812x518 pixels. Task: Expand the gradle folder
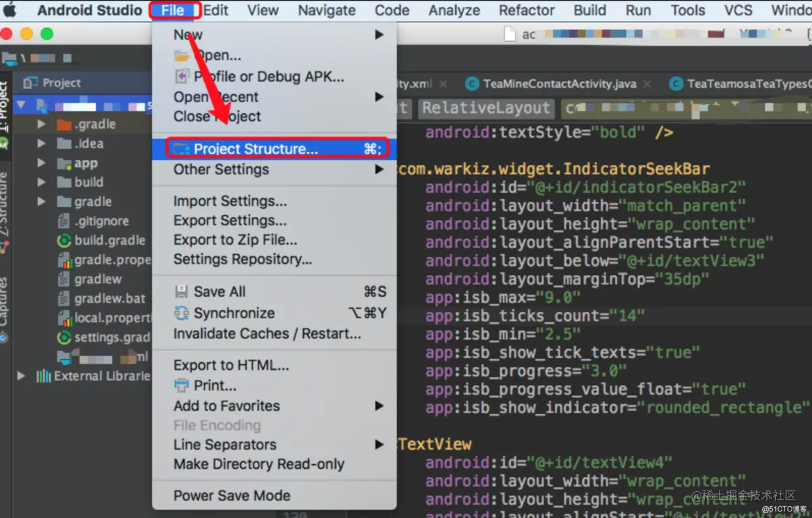(42, 202)
